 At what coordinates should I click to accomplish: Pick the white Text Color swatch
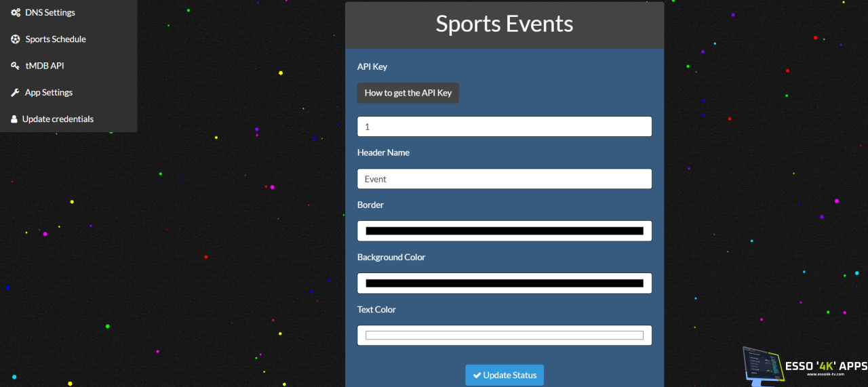504,335
